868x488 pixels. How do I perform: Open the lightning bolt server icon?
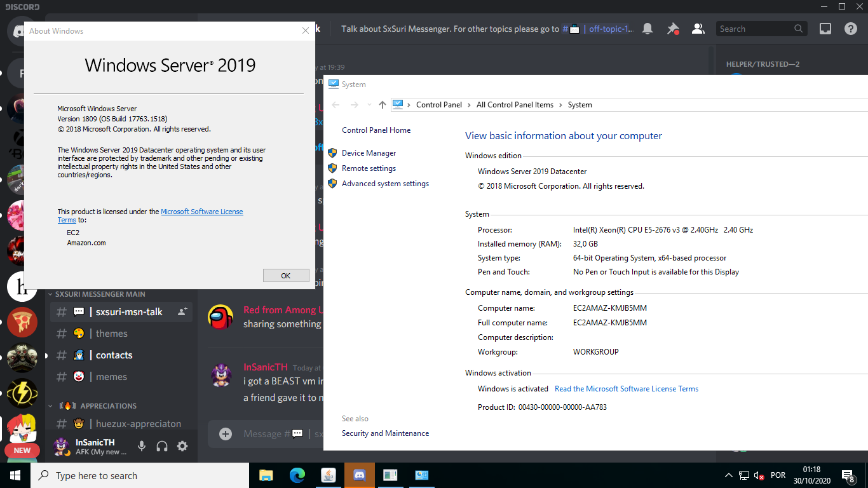click(x=22, y=394)
